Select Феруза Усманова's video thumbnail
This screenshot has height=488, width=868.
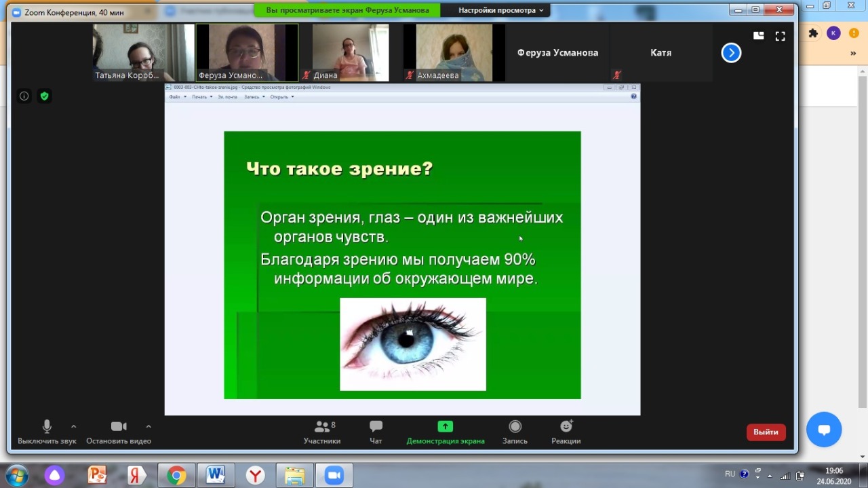(247, 53)
